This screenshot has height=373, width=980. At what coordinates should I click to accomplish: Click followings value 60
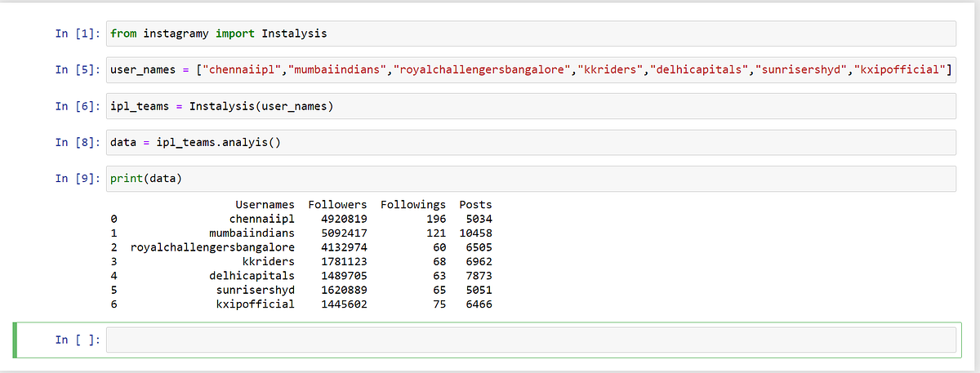(x=439, y=247)
